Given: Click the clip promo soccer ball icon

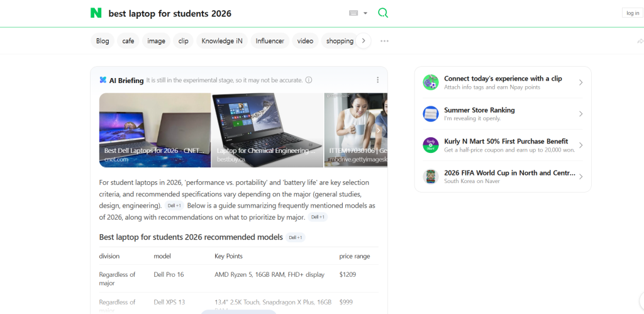Looking at the screenshot, I should point(431,82).
